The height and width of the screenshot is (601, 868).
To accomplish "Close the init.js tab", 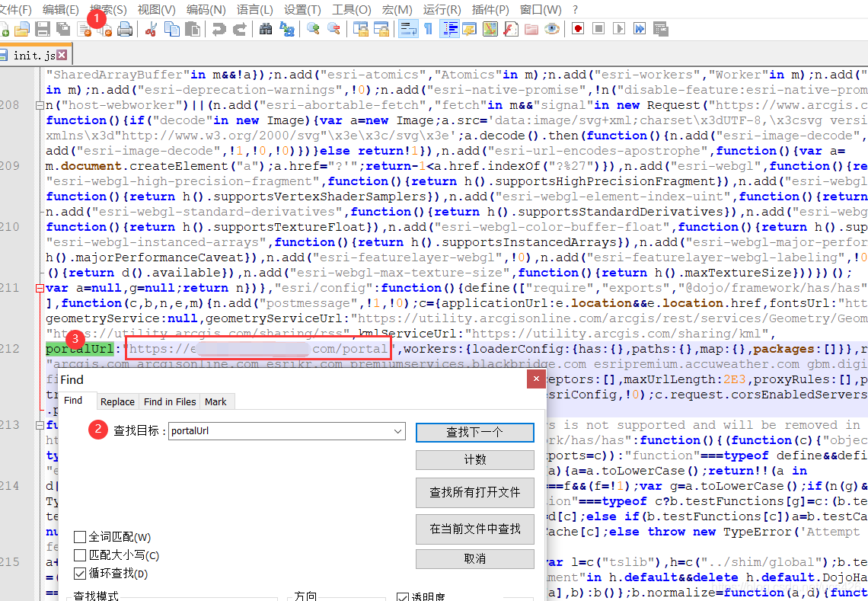I will [x=62, y=55].
